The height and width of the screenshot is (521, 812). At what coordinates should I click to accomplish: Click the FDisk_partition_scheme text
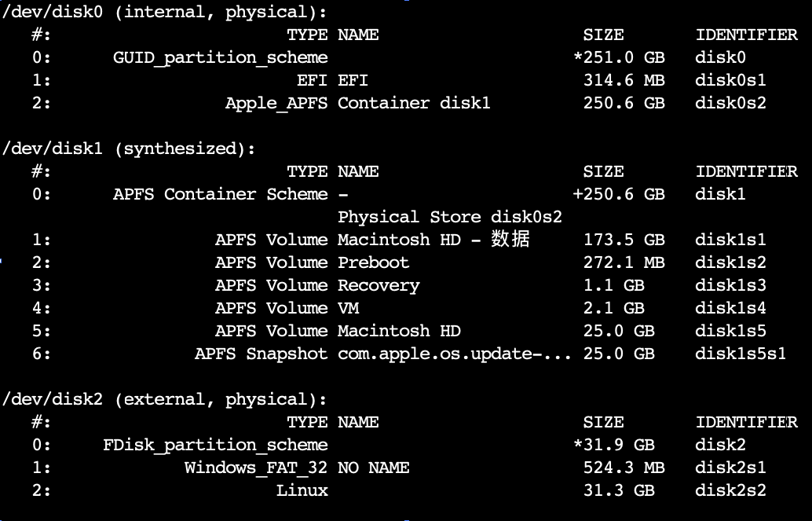click(215, 445)
